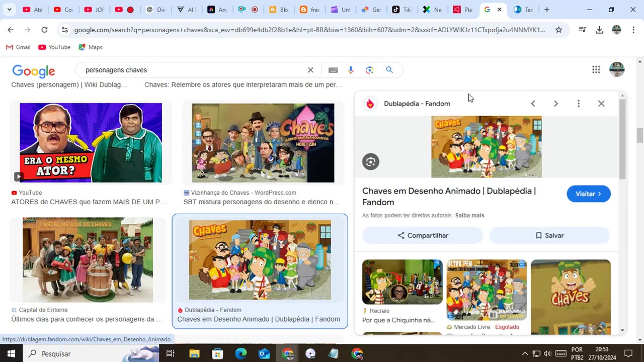
Task: Save the image with Salvar button
Action: (549, 235)
